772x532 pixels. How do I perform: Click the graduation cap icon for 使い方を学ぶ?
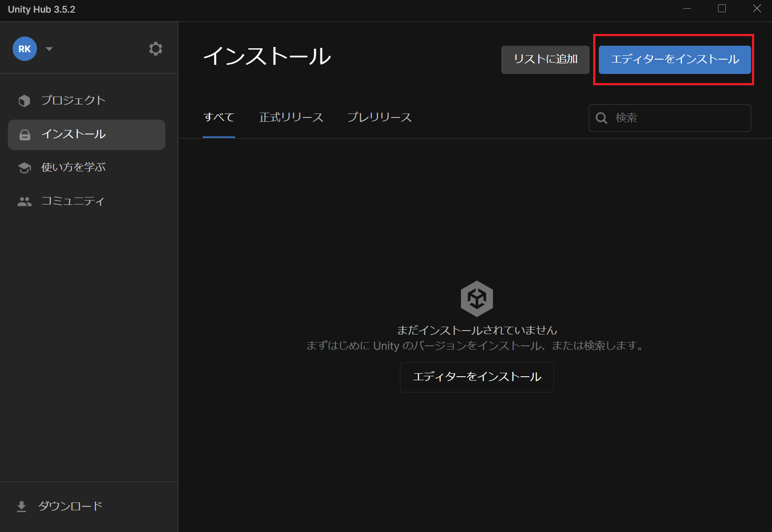(24, 168)
